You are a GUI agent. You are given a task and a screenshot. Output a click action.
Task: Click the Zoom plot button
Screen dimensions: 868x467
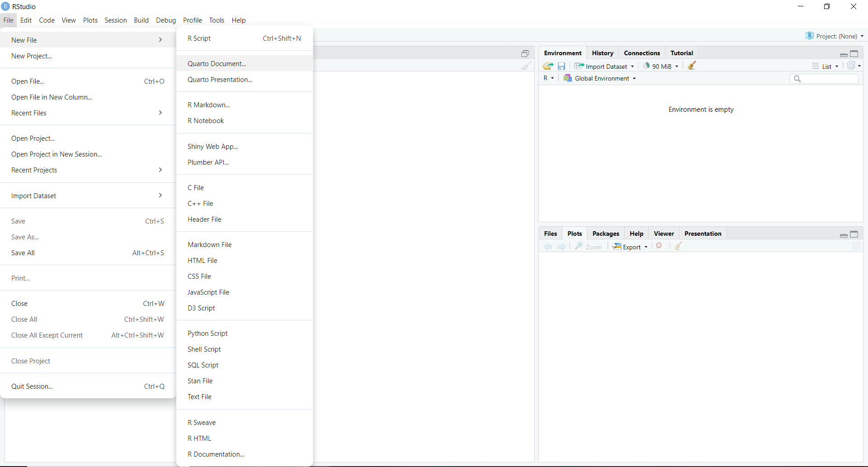click(x=588, y=247)
